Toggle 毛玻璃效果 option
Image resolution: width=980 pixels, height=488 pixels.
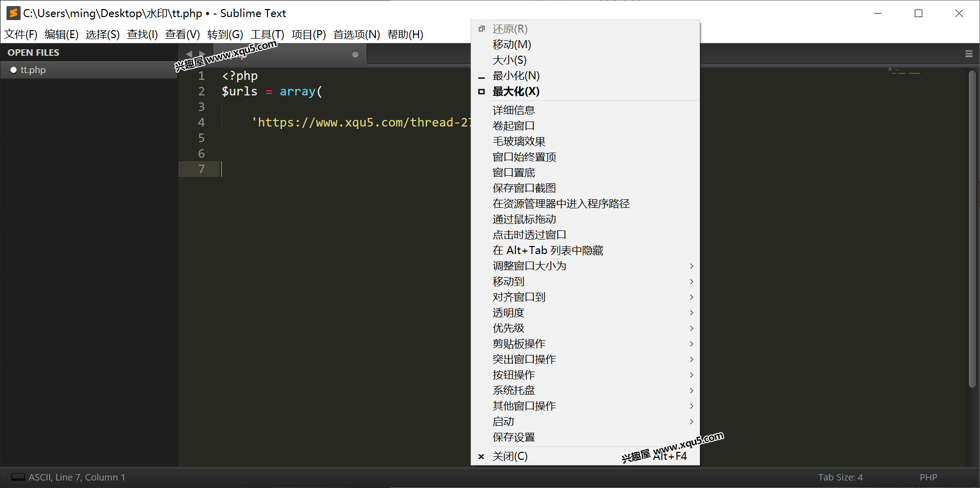pos(585,141)
